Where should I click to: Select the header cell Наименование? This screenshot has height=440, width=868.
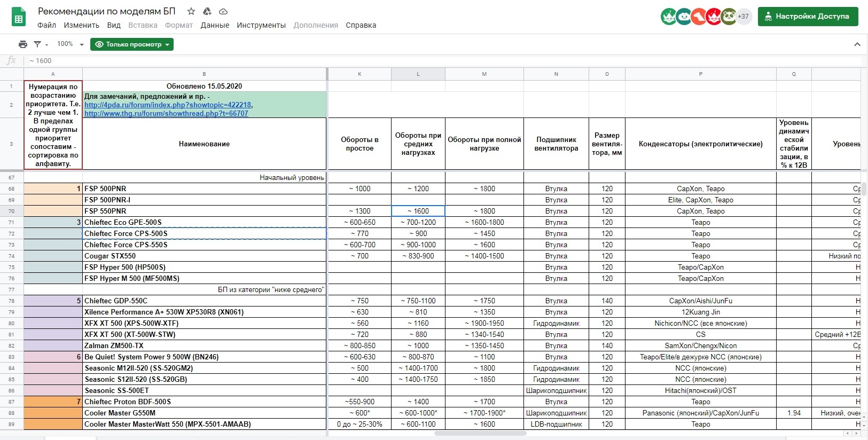[204, 144]
